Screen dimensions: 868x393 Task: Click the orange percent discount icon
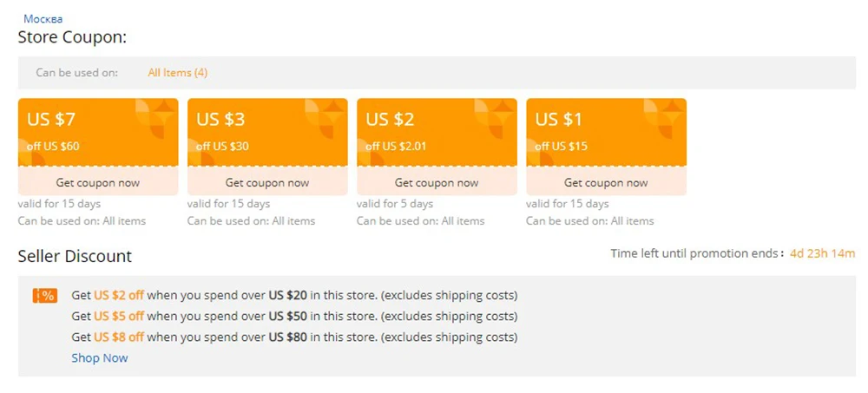[x=45, y=296]
